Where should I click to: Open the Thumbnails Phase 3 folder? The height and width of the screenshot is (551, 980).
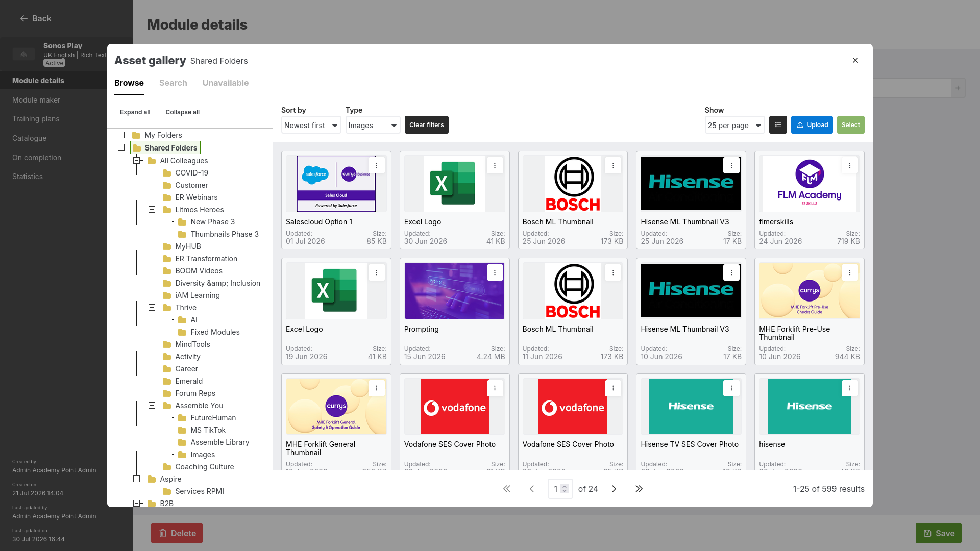tap(224, 234)
